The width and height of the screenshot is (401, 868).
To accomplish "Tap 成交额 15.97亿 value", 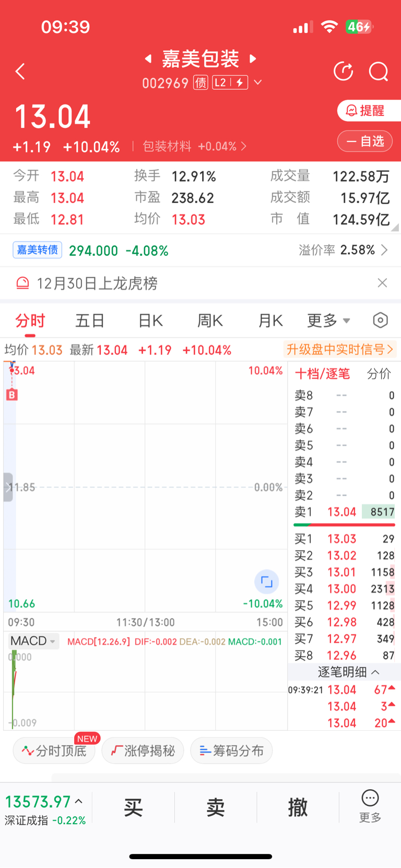I will [x=365, y=198].
